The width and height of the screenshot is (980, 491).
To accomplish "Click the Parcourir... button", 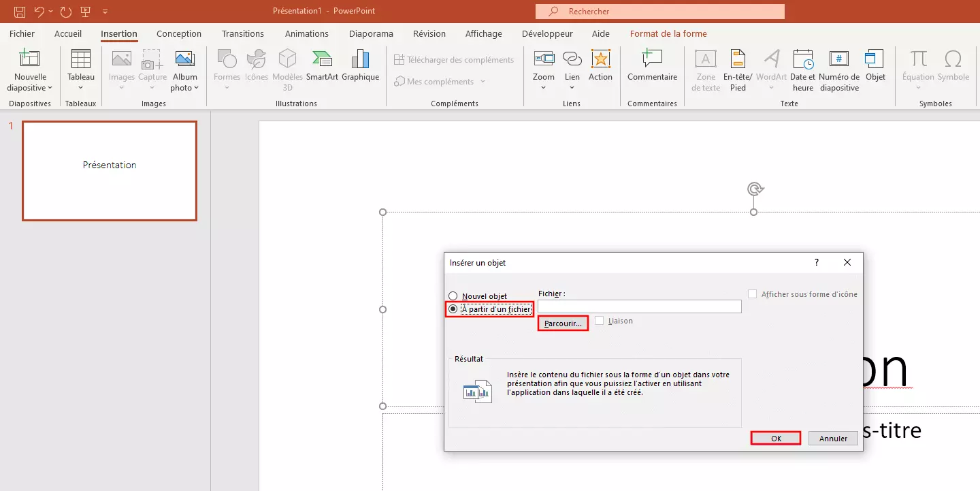I will [x=563, y=323].
